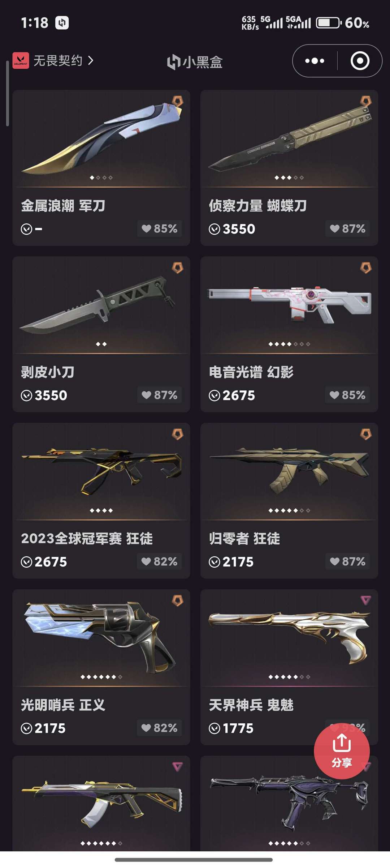Click pink tier icon on 天界神兵 鬼魅
The height and width of the screenshot is (868, 390).
366,600
